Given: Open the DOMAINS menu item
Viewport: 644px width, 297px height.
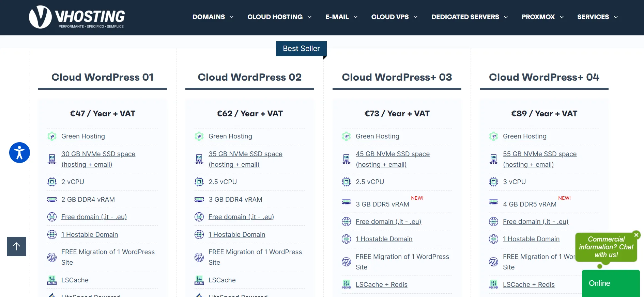Looking at the screenshot, I should 209,17.
